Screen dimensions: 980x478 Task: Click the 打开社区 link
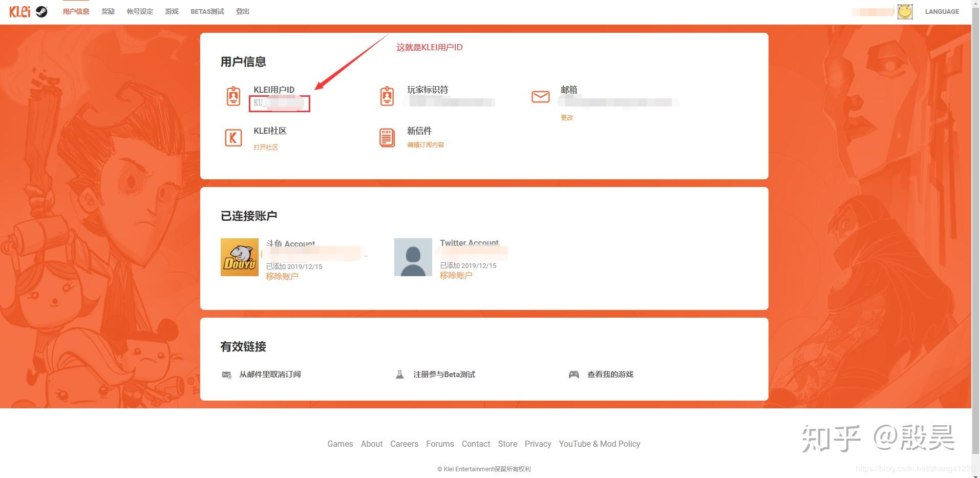[x=266, y=148]
